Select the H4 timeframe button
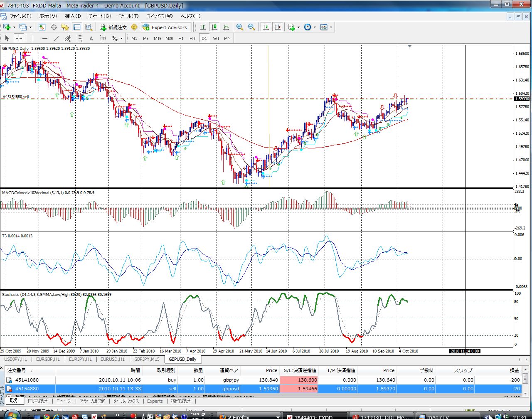This screenshot has height=419, width=532. [x=192, y=38]
